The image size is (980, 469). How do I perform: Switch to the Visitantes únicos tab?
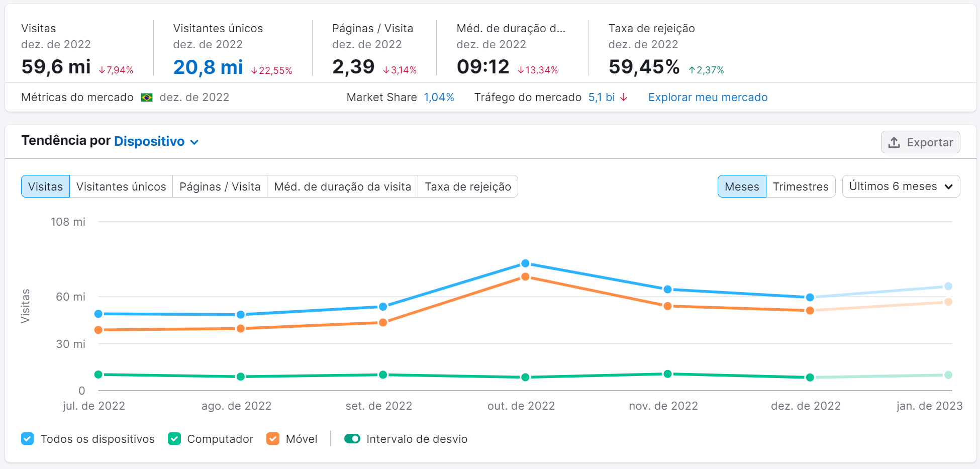point(121,186)
